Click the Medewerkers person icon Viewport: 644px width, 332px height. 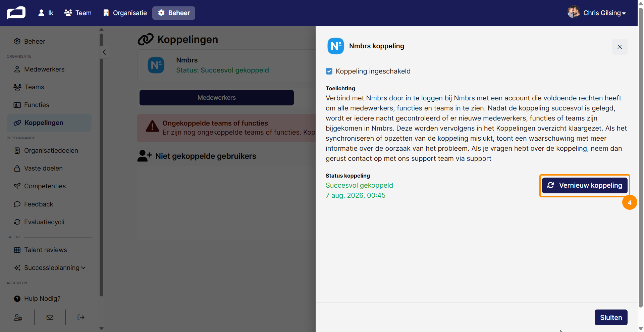pyautogui.click(x=17, y=69)
